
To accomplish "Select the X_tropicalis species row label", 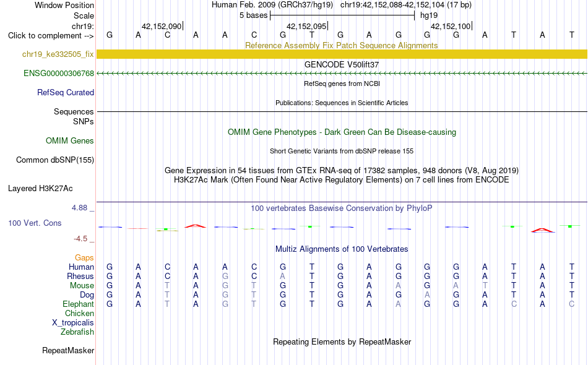I will [73, 323].
